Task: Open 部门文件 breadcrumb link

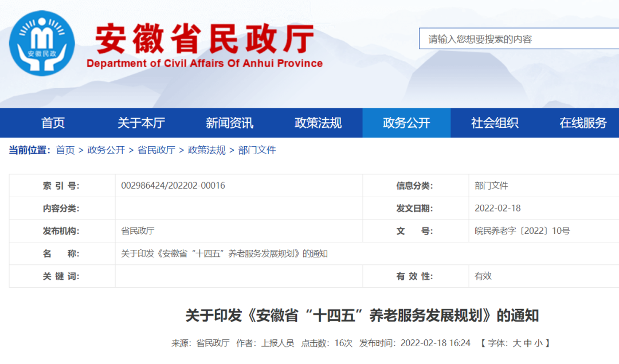Action: 257,150
